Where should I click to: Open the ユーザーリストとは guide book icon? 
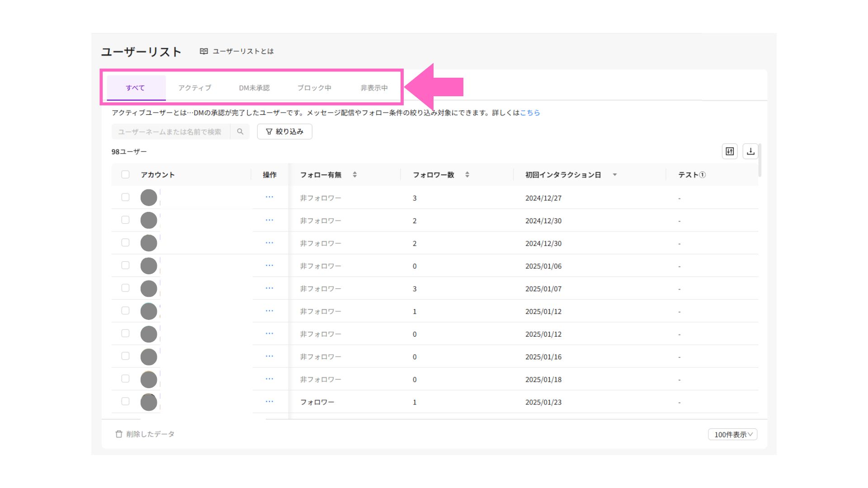204,51
